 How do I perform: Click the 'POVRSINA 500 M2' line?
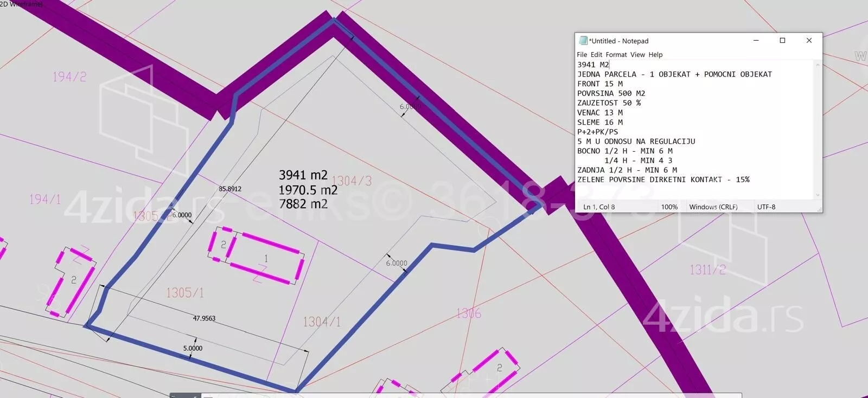point(611,93)
